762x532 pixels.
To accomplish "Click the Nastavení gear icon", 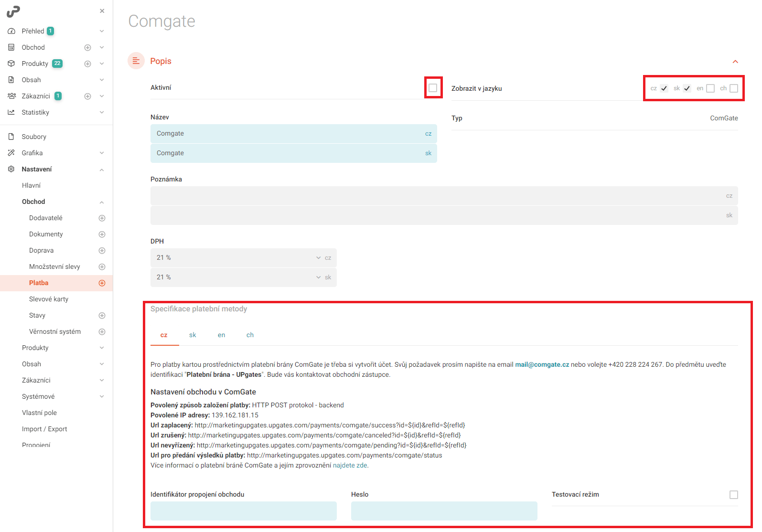I will [x=11, y=169].
